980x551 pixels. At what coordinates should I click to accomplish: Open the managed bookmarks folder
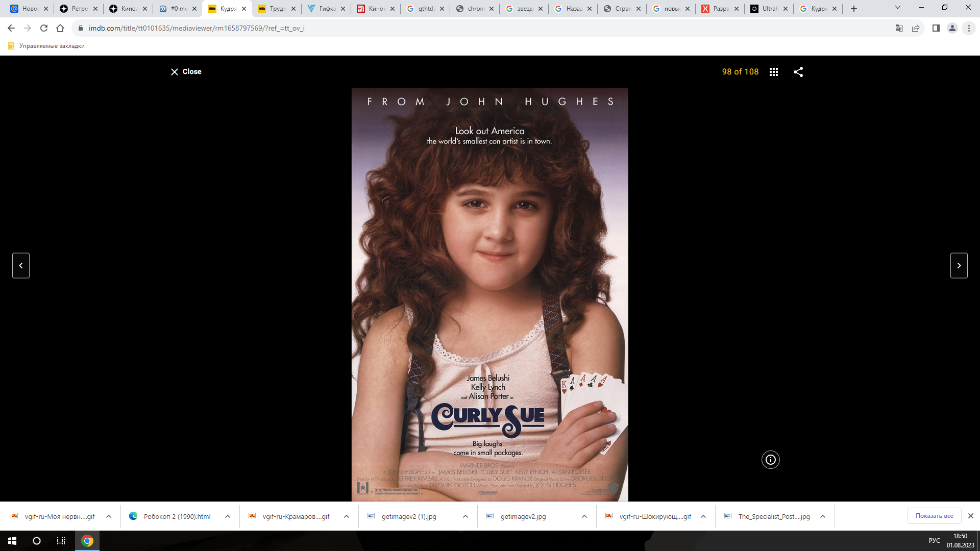[x=46, y=46]
